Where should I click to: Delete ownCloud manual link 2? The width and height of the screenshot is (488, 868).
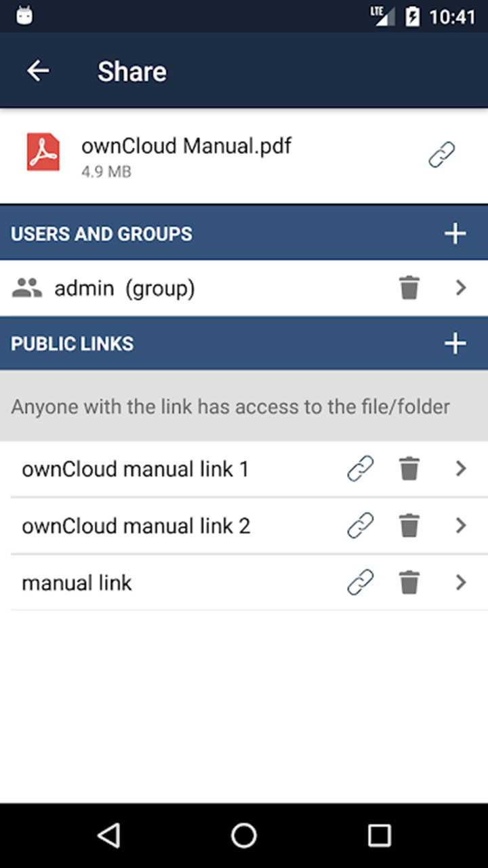409,526
